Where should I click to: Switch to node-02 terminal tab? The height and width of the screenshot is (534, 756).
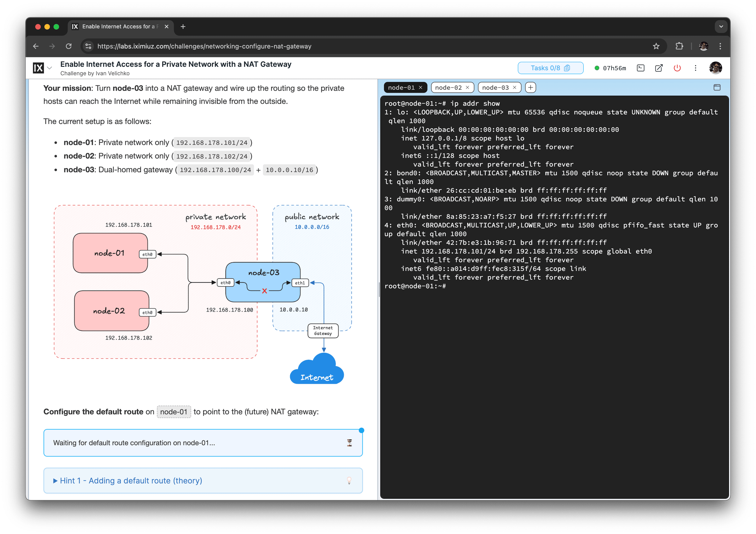[x=448, y=88]
